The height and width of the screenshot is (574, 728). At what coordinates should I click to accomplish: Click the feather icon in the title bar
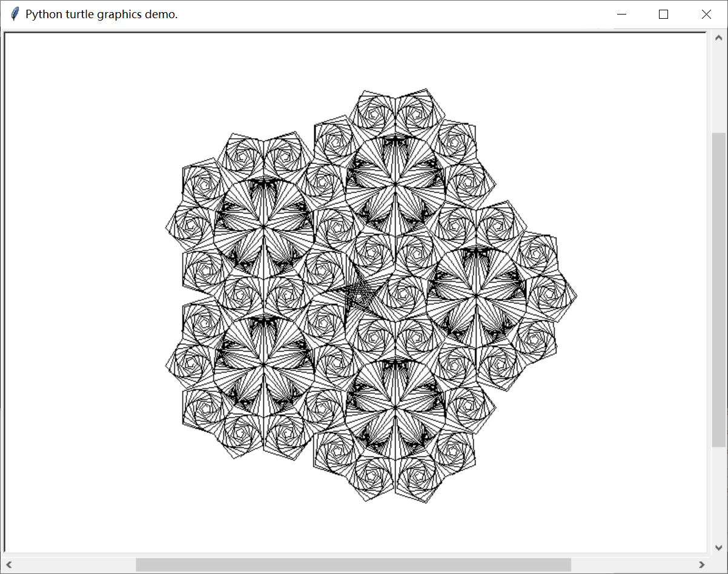pos(15,14)
